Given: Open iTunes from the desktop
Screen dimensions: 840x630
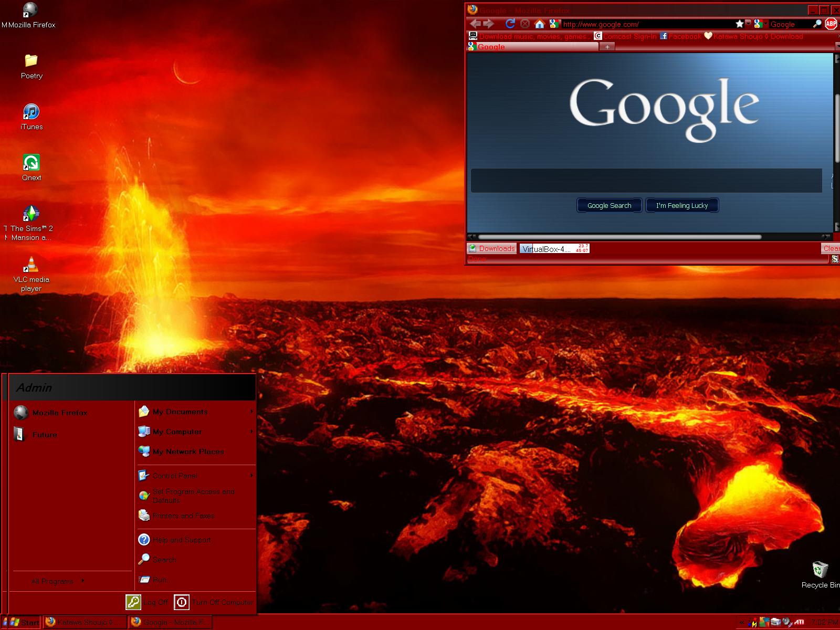Looking at the screenshot, I should pos(31,112).
